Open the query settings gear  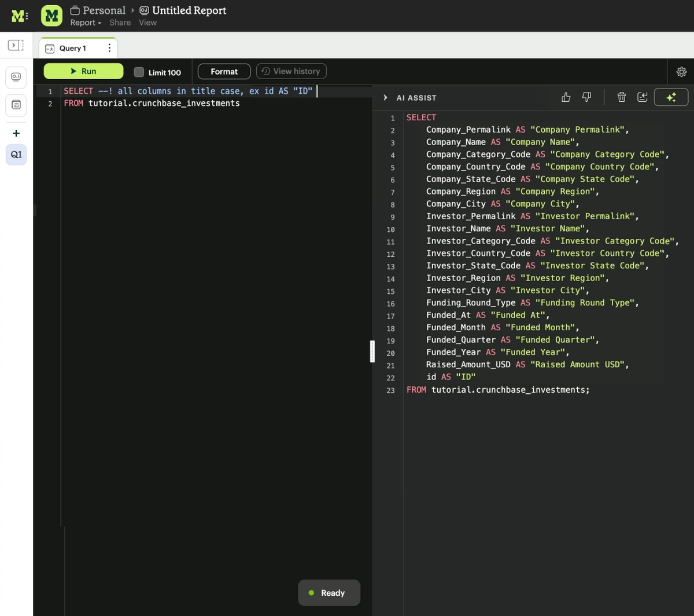681,71
